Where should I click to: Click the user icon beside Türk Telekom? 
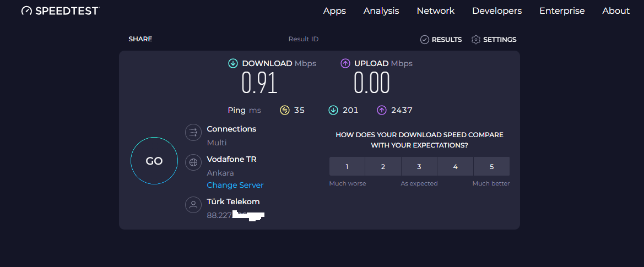tap(193, 205)
